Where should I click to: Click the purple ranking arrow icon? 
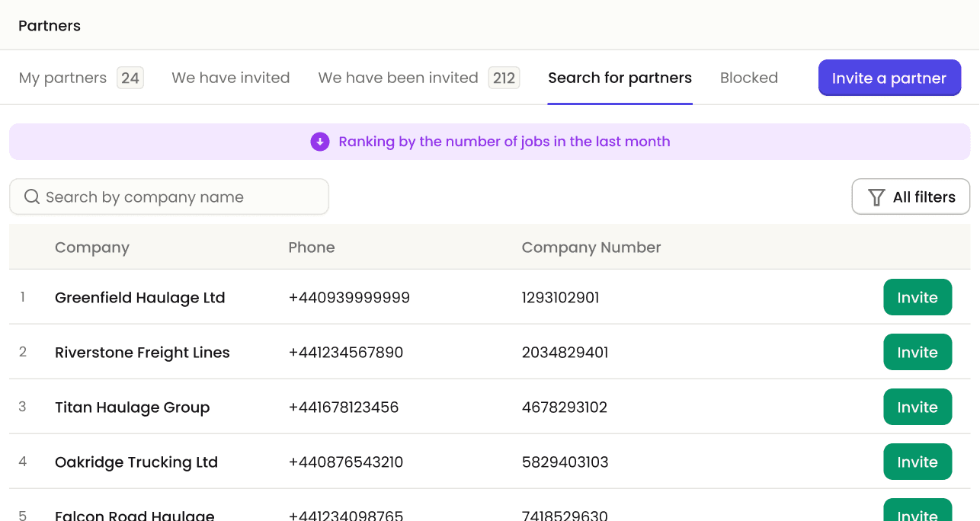tap(319, 142)
